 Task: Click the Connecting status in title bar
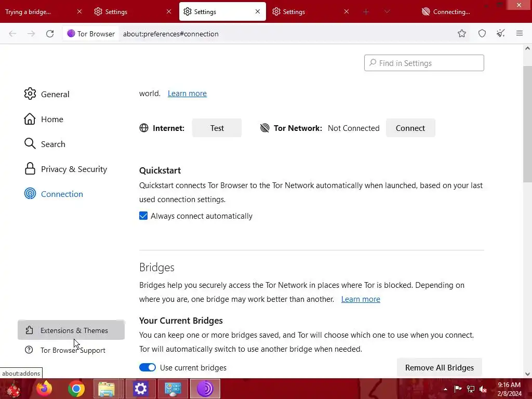click(x=446, y=11)
